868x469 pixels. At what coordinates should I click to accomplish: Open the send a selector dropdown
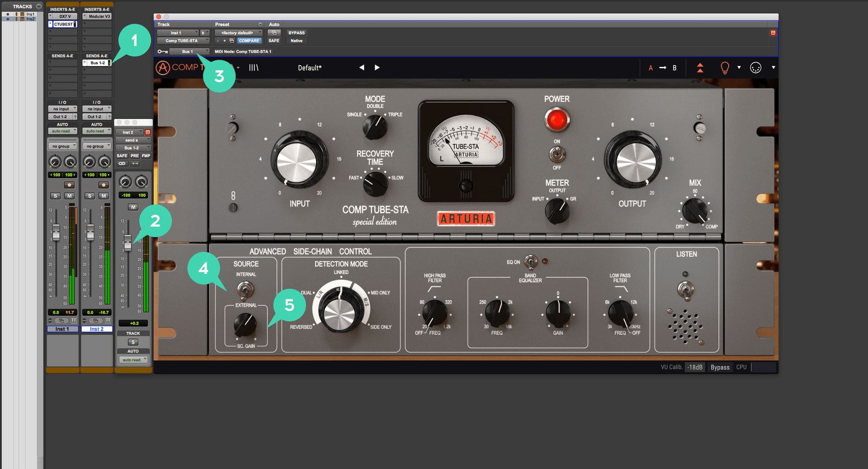(x=133, y=140)
